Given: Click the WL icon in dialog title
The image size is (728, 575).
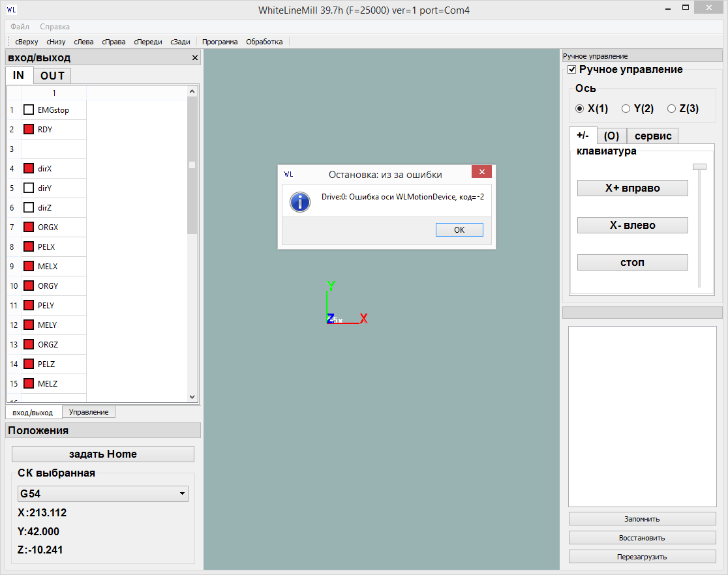Looking at the screenshot, I should click(x=289, y=175).
